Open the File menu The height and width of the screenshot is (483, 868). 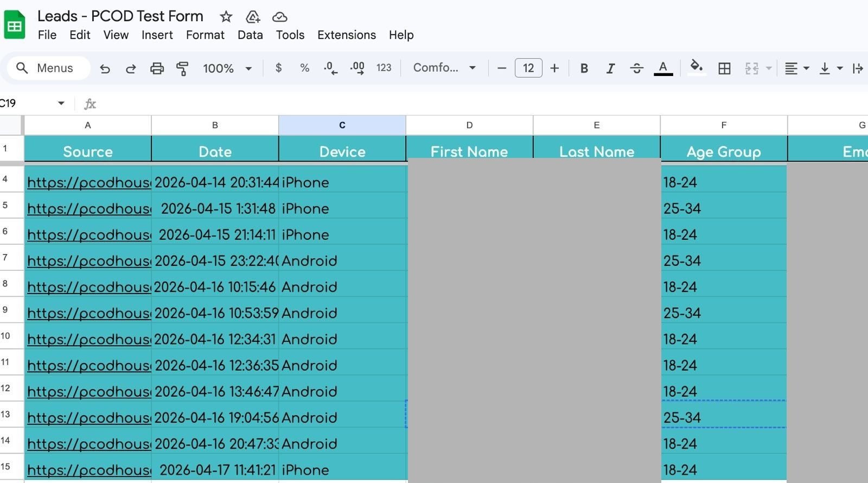coord(47,35)
